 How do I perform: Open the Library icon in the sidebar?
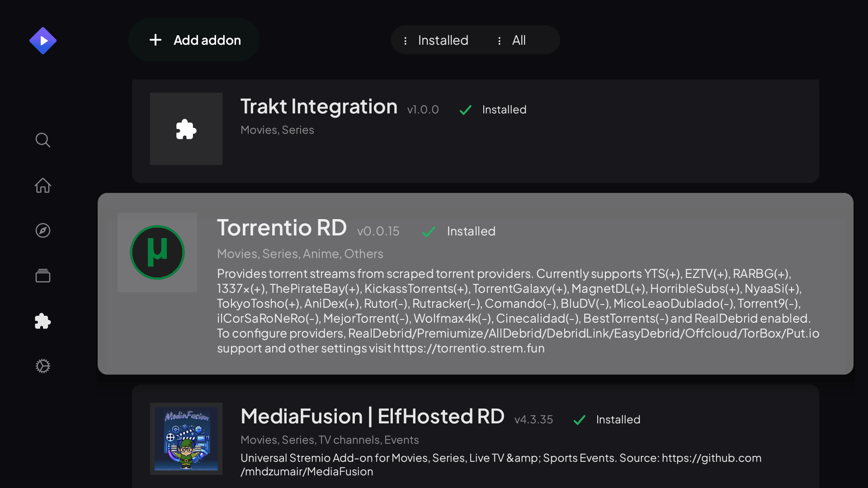click(42, 276)
